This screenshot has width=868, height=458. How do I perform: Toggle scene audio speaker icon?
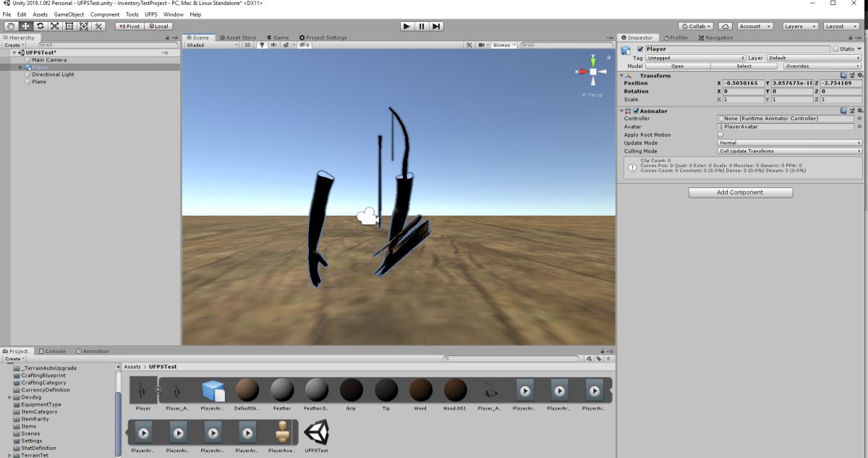point(273,45)
